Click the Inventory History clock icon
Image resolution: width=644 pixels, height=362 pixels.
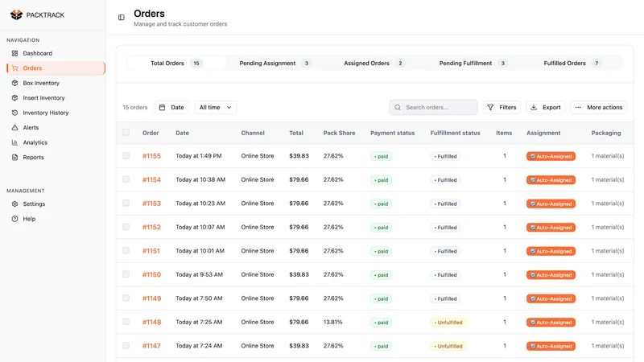click(14, 113)
